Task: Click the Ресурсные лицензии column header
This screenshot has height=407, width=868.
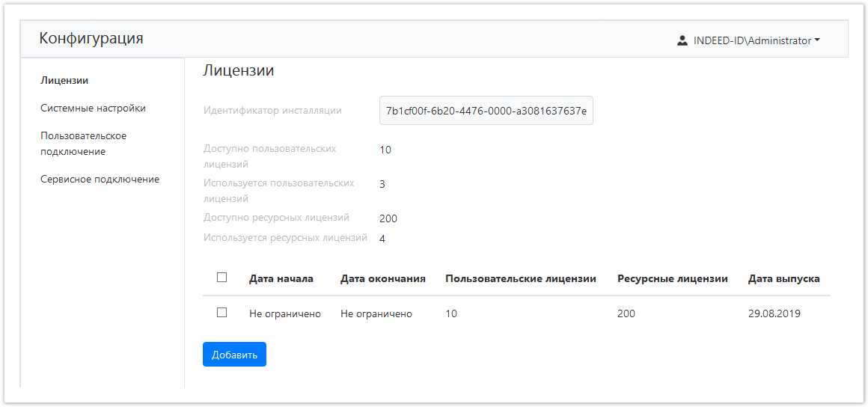Action: [672, 278]
